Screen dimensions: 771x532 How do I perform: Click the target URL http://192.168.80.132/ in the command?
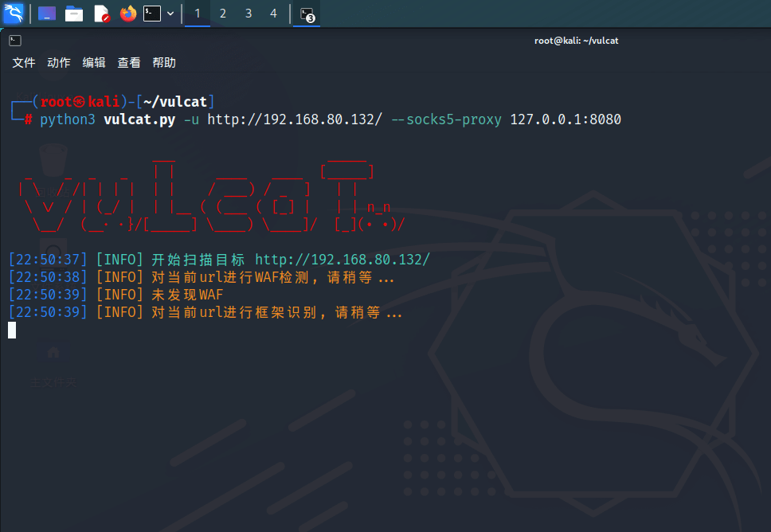pyautogui.click(x=295, y=119)
